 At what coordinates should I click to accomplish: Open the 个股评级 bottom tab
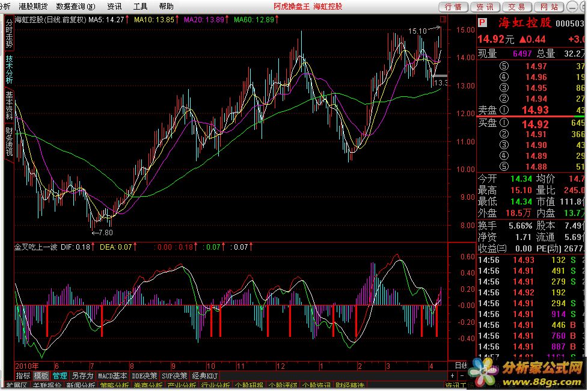pos(283,386)
